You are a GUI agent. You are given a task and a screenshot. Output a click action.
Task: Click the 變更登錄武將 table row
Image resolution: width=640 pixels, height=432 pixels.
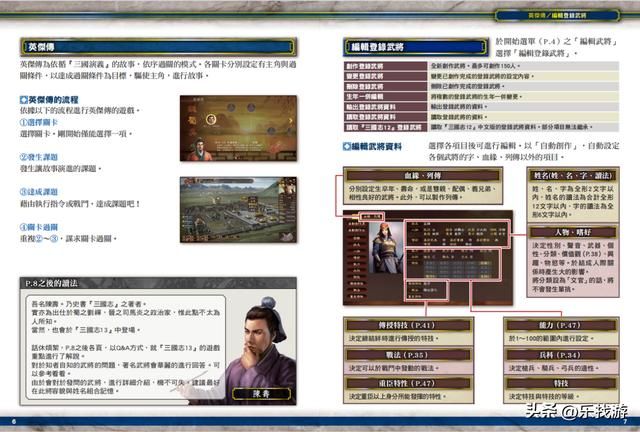[481, 76]
